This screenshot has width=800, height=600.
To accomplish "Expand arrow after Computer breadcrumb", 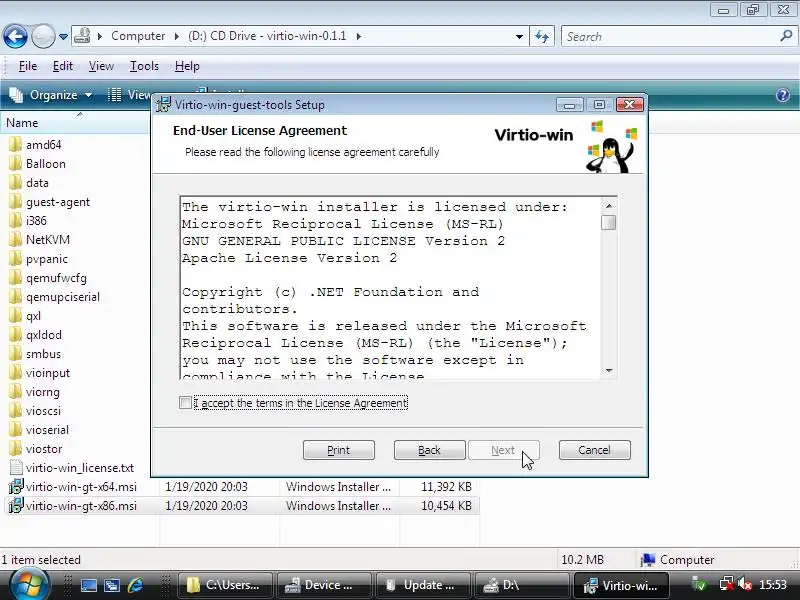I will coord(177,36).
